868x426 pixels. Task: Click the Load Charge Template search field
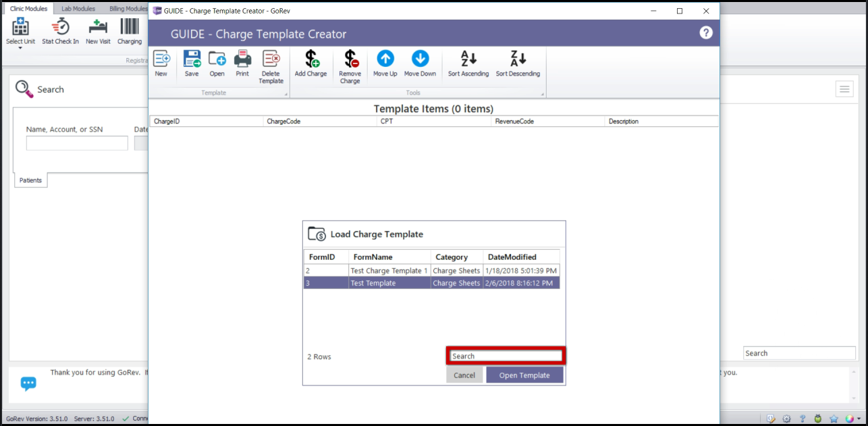[x=506, y=356]
